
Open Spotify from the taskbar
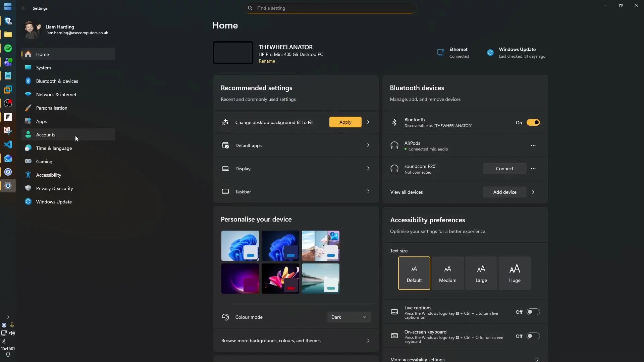pos(8,48)
